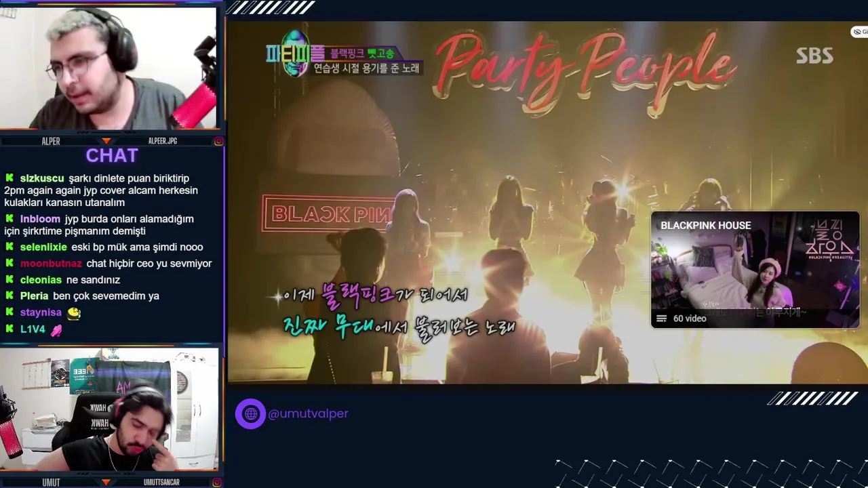Image resolution: width=868 pixels, height=488 pixels.
Task: Select username L1V4 in chat
Action: [x=33, y=329]
